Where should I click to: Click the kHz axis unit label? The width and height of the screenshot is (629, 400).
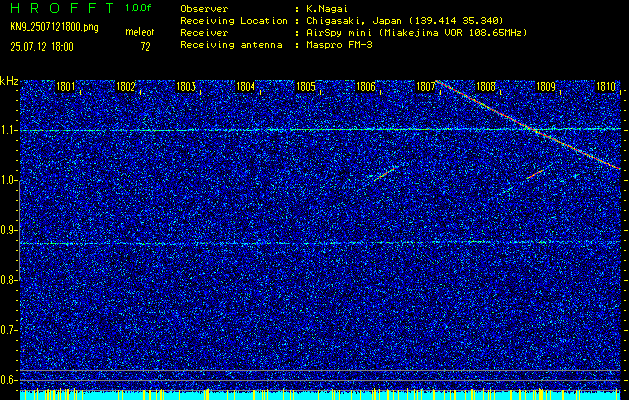9,81
